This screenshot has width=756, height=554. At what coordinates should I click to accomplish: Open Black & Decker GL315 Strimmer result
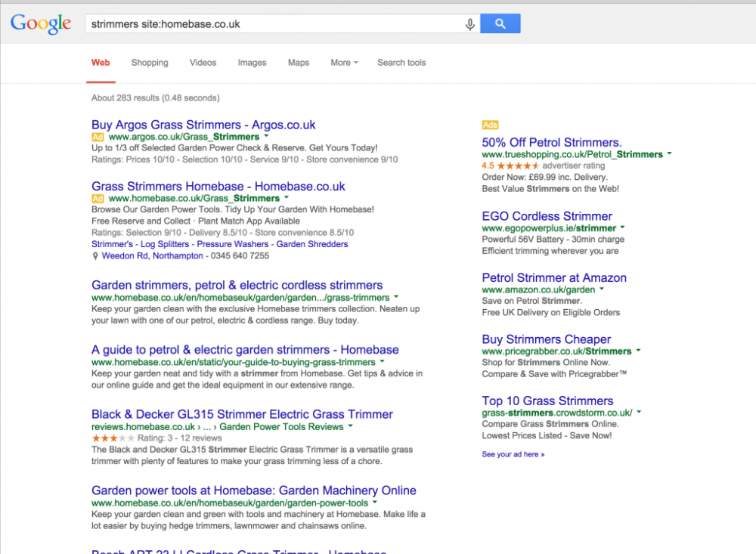point(242,415)
